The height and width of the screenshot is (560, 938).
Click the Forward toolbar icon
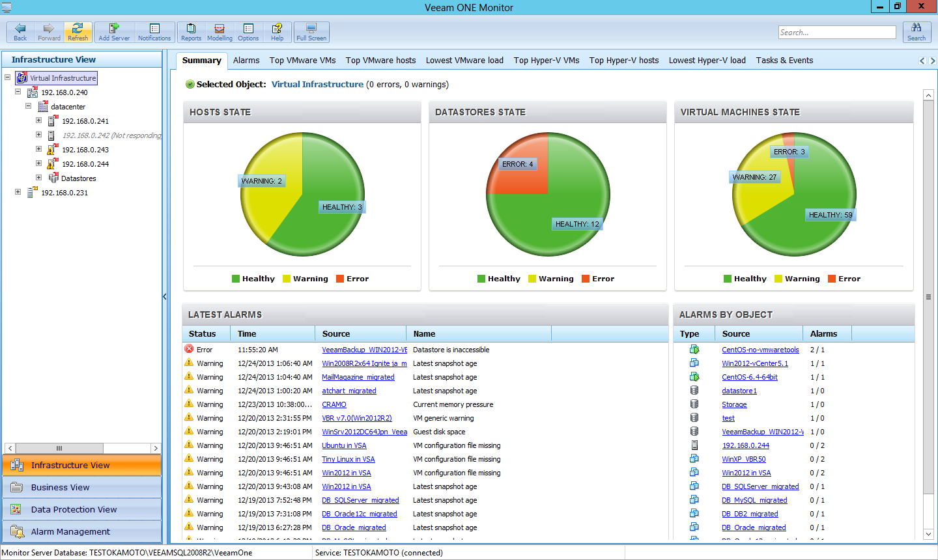49,32
